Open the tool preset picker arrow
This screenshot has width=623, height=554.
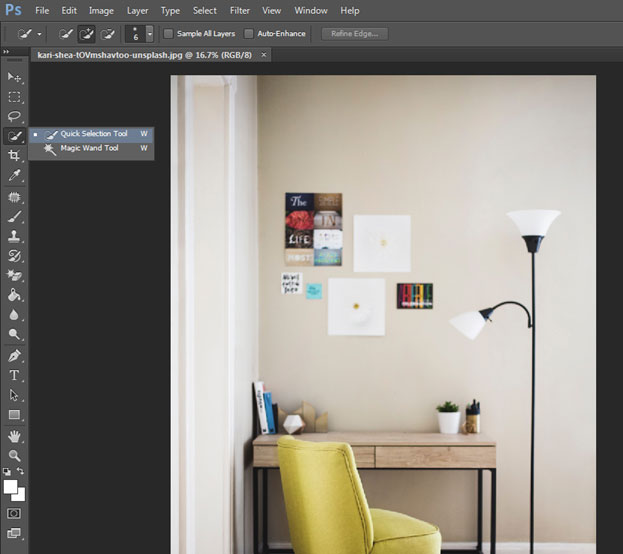tap(40, 34)
